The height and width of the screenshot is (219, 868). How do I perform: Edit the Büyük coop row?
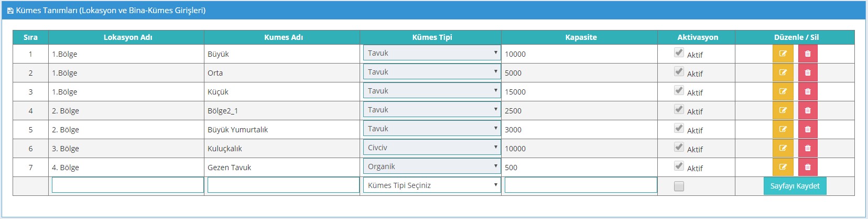point(783,54)
